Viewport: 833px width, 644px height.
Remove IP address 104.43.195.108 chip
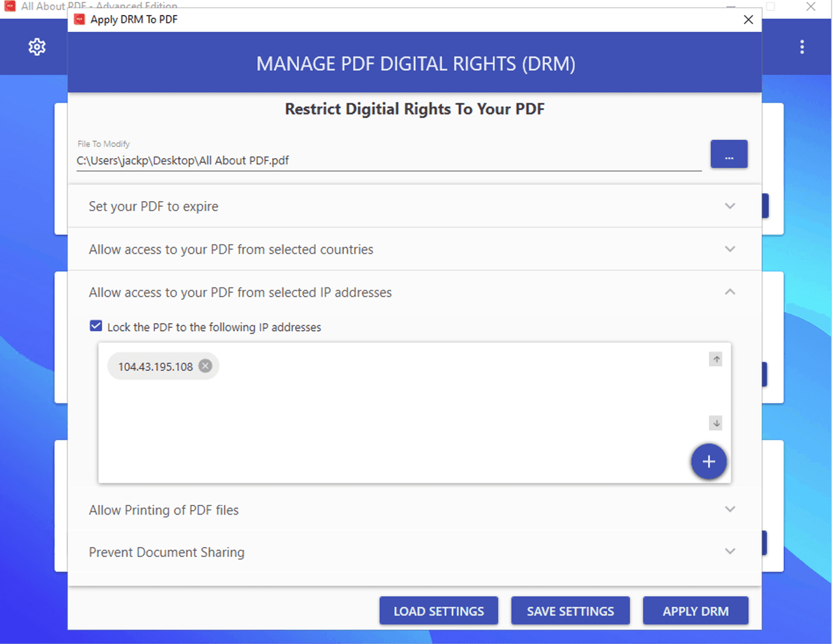(205, 366)
